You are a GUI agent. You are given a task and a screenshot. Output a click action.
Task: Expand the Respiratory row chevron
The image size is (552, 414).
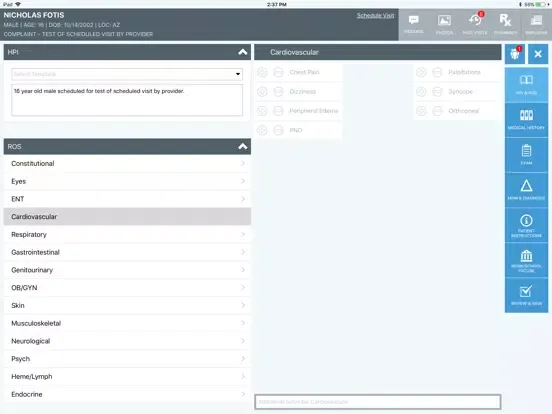pyautogui.click(x=243, y=234)
